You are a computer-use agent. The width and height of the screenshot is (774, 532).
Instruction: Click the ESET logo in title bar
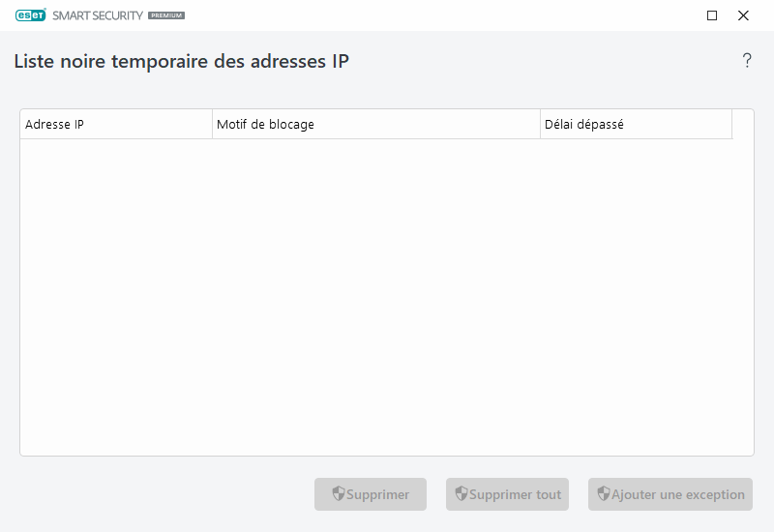(x=31, y=15)
